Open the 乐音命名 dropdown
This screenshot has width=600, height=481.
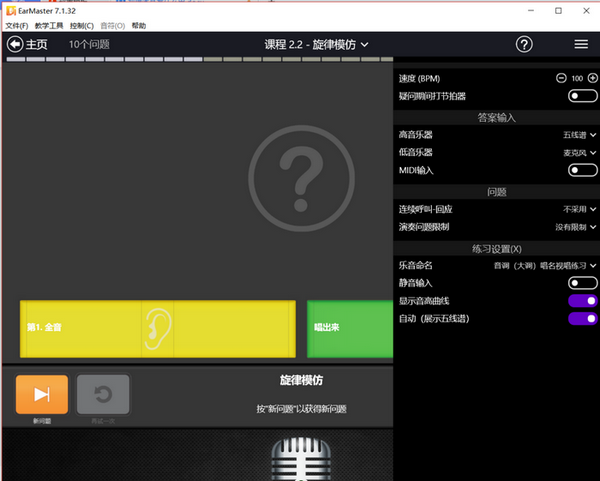point(545,265)
